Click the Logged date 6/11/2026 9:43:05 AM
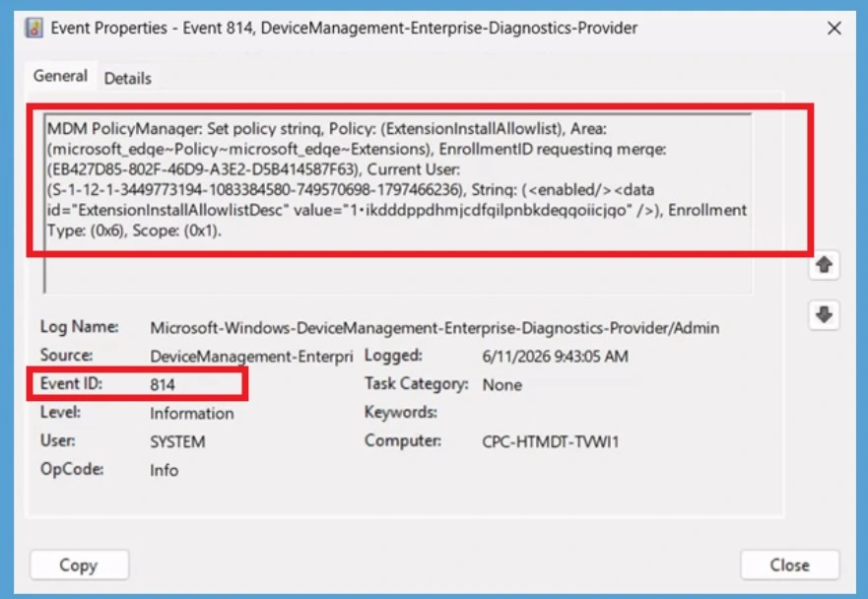Screen dimensions: 868x599 [x=555, y=356]
